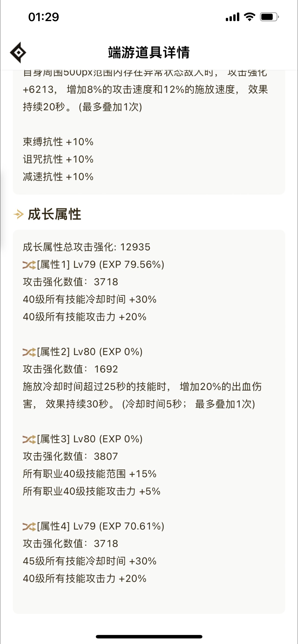298x644 pixels.
Task: Tap 成长属性总攻击强化 12935 line
Action: (x=87, y=247)
